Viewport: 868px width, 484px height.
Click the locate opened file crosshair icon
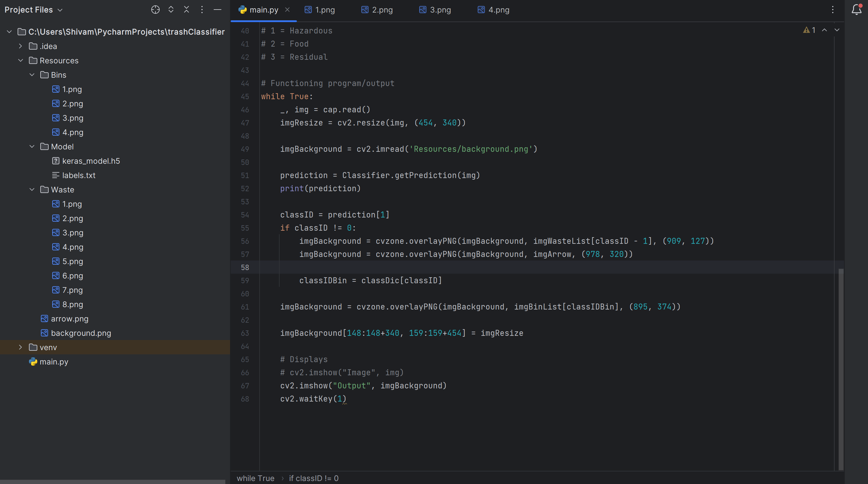tap(155, 10)
